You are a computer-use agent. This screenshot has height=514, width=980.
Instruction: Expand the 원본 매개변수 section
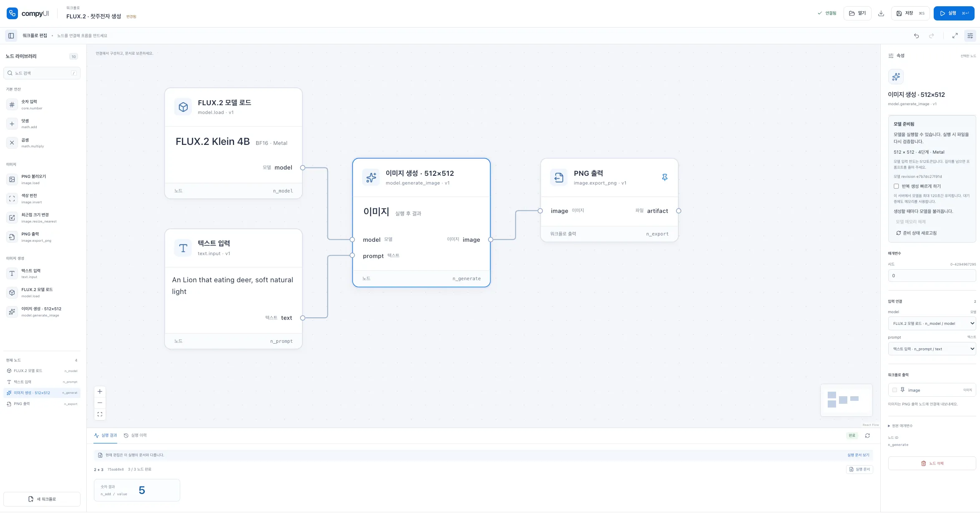point(901,426)
